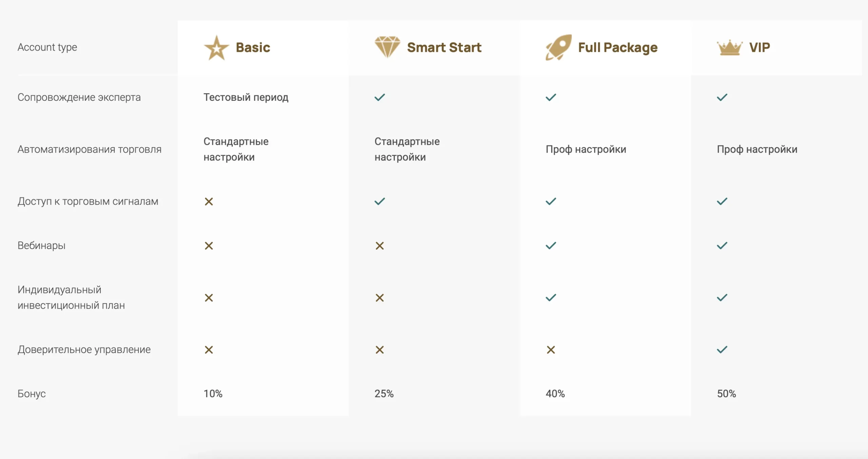The height and width of the screenshot is (459, 868).
Task: Select the Smart Start plan heading
Action: (x=444, y=47)
